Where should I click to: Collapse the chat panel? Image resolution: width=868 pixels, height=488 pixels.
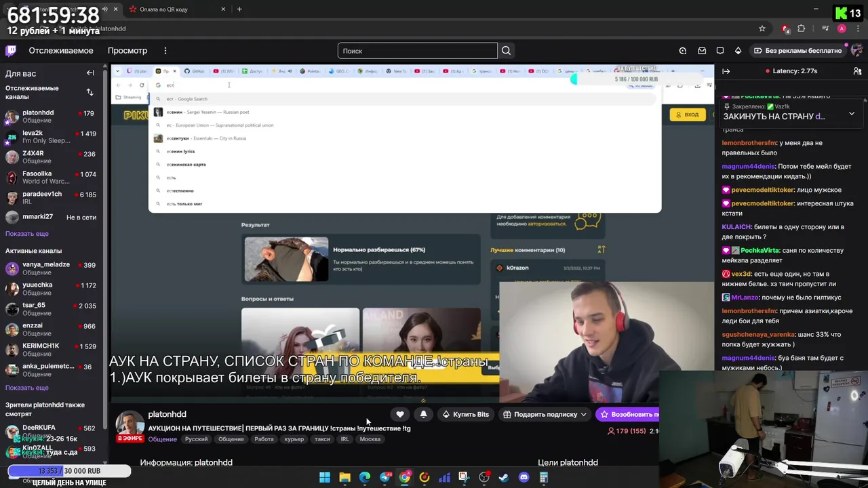point(726,71)
